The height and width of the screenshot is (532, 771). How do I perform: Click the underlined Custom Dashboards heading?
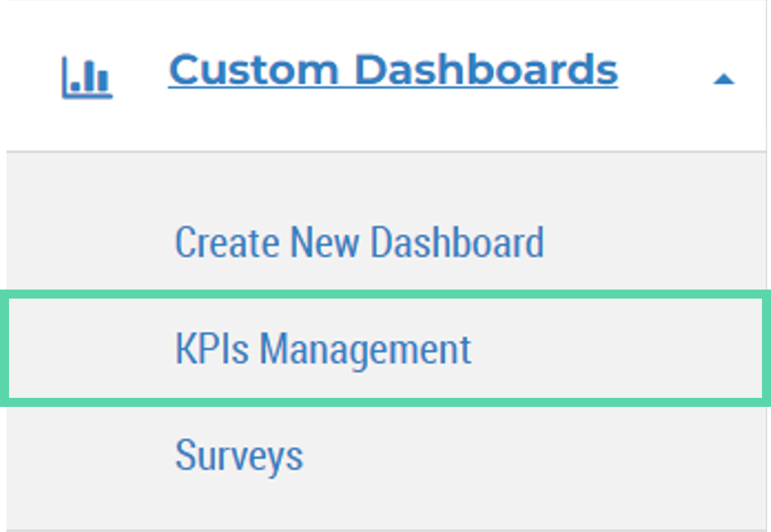point(393,70)
